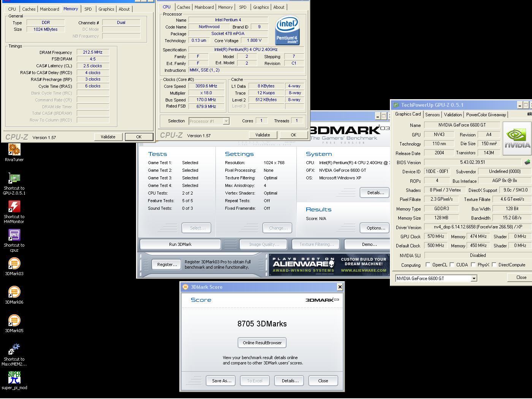
Task: Click the 8705 3DMarks score text
Action: click(x=262, y=324)
